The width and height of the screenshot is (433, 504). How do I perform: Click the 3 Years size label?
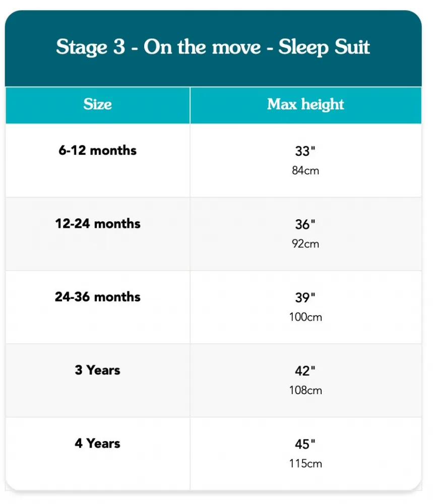click(x=98, y=370)
